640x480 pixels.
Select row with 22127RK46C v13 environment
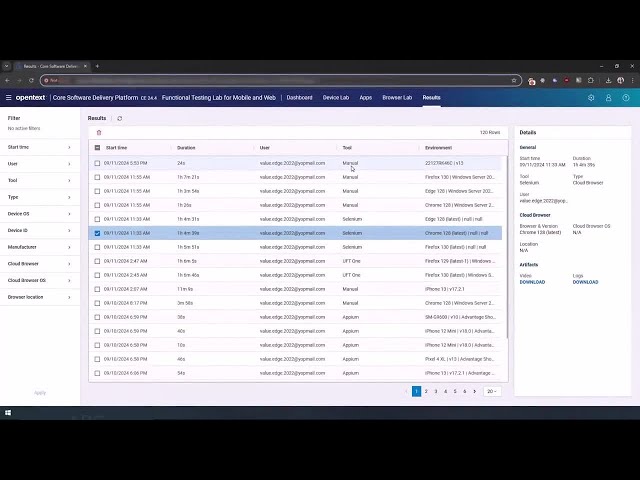coord(295,163)
